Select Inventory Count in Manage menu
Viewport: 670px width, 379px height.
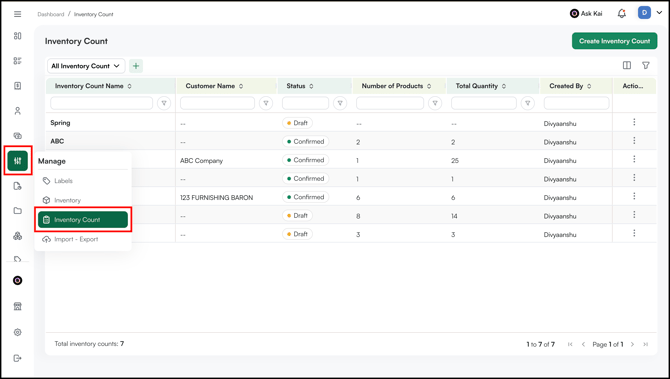pyautogui.click(x=82, y=220)
